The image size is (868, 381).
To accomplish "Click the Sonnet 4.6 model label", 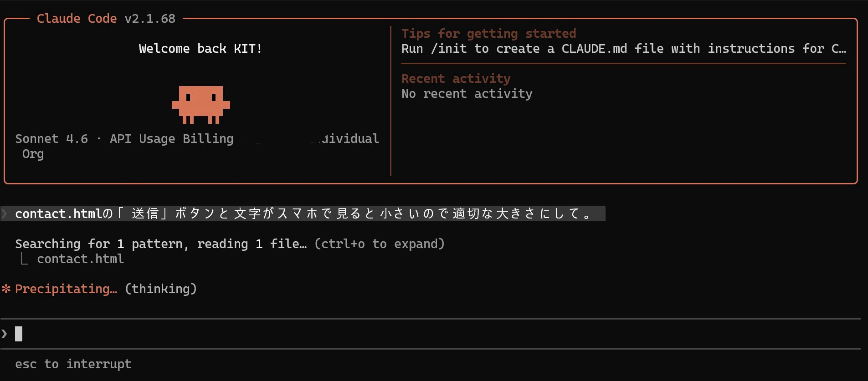I will tap(51, 139).
